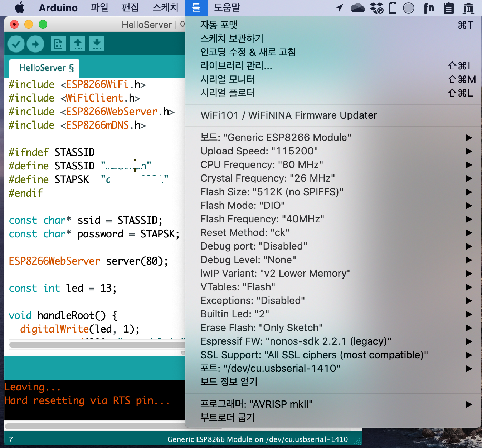Click the Save sketch down-arrow icon
The width and height of the screenshot is (482, 448).
(x=97, y=44)
